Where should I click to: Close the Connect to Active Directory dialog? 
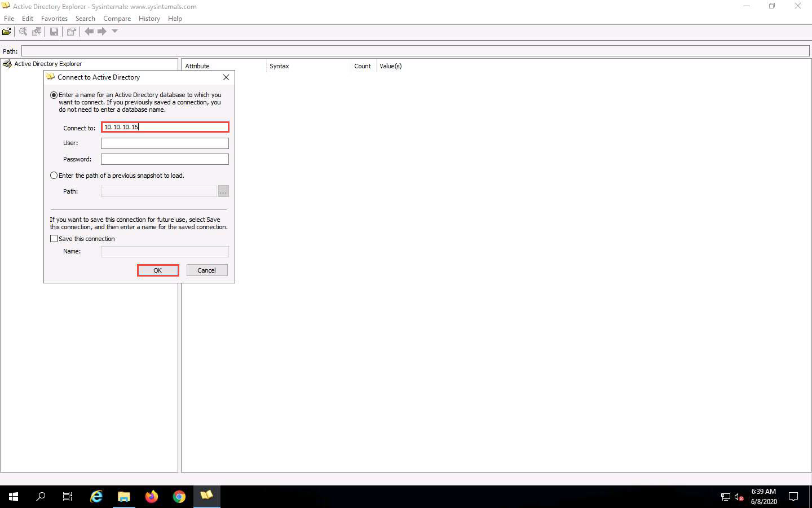click(226, 77)
